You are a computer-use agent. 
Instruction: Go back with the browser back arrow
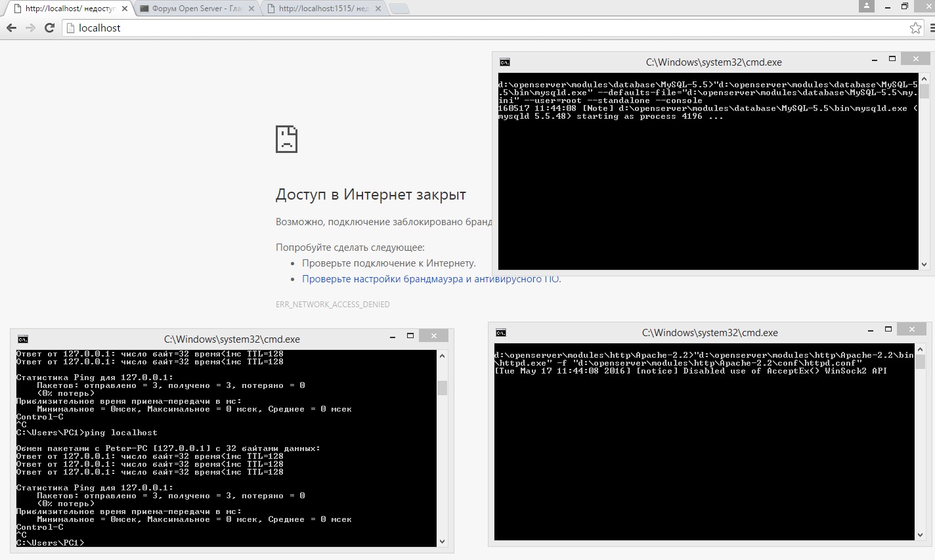11,28
